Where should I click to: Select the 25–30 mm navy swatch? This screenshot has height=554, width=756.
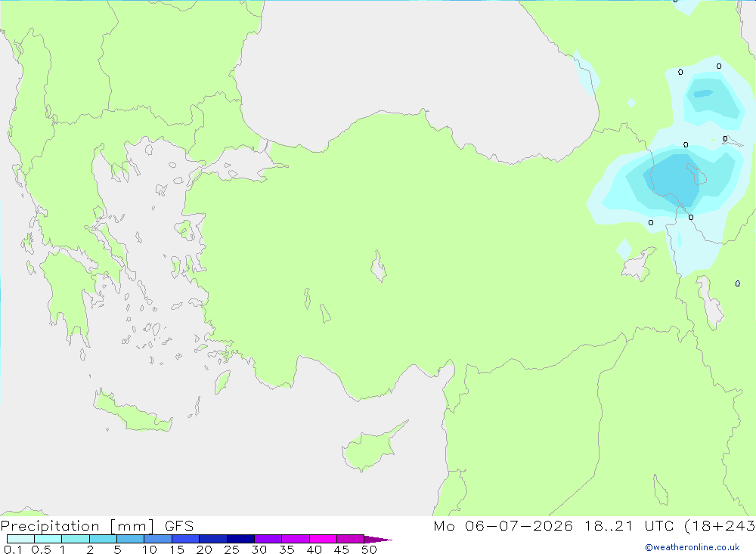(240, 539)
